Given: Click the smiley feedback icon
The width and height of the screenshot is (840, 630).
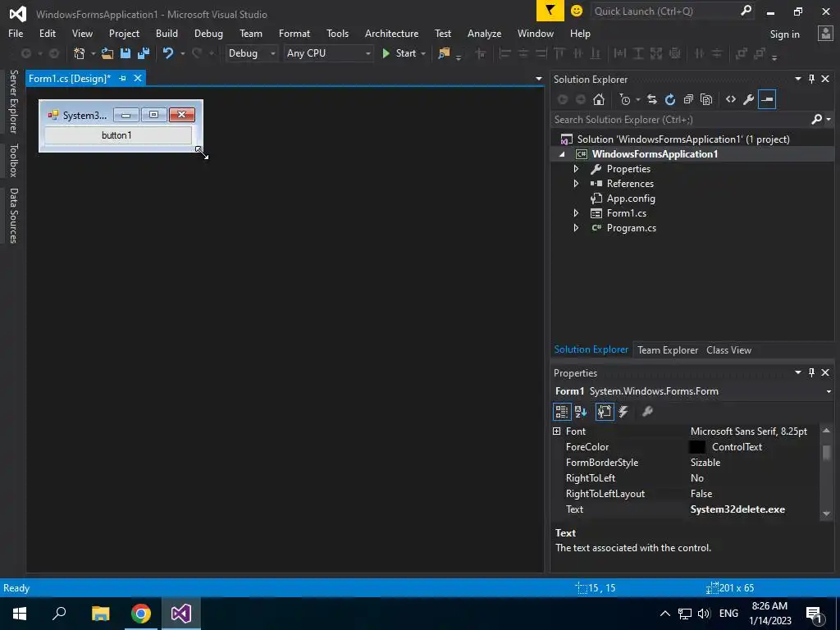Looking at the screenshot, I should [577, 11].
